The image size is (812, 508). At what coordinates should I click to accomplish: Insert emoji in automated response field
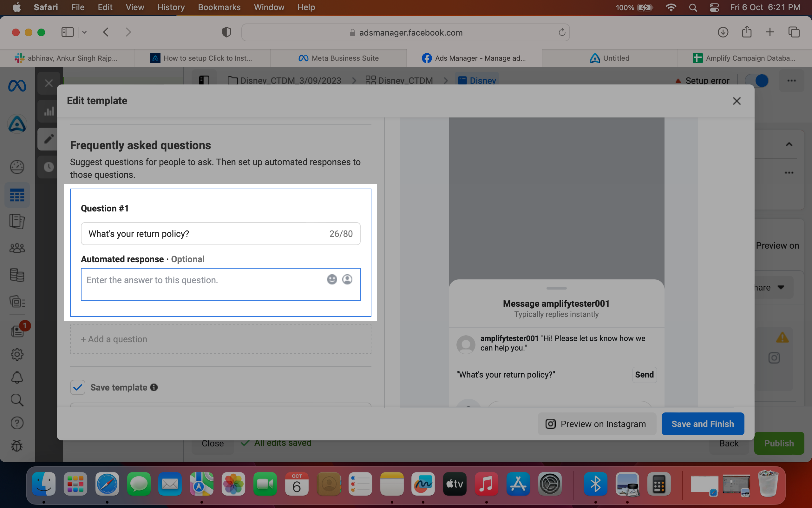coord(332,279)
